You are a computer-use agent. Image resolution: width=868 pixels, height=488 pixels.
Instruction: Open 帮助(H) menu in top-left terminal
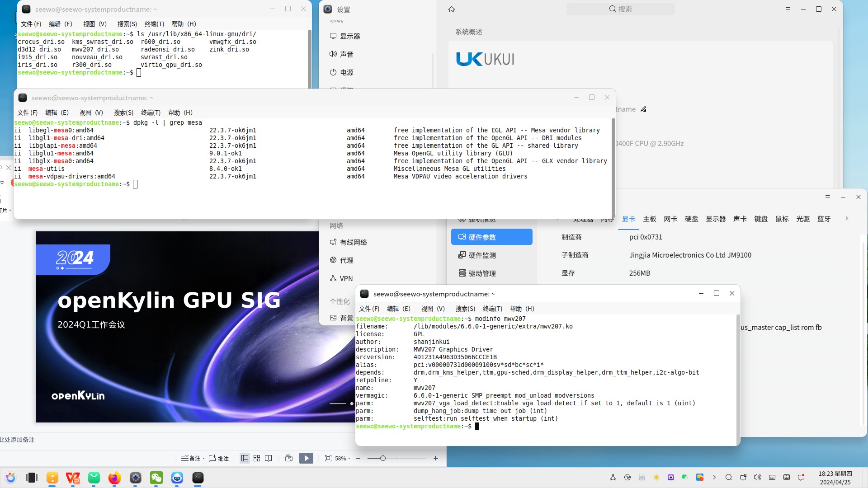point(184,24)
